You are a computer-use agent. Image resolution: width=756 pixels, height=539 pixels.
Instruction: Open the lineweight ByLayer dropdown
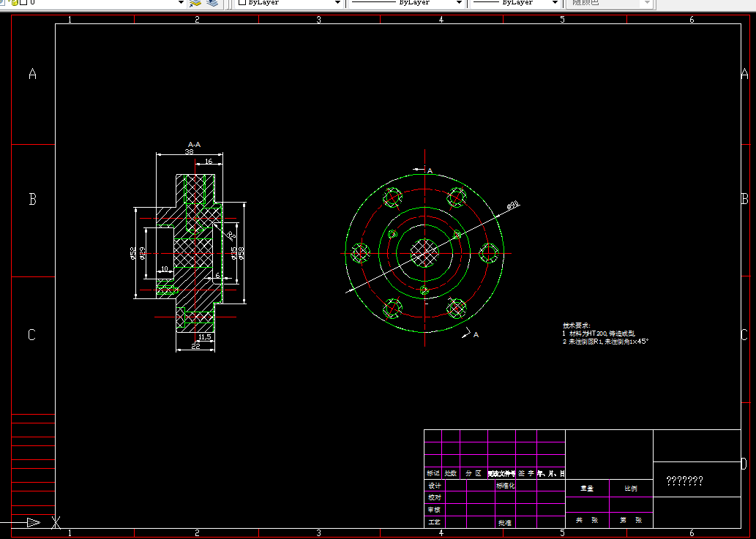tap(555, 2)
